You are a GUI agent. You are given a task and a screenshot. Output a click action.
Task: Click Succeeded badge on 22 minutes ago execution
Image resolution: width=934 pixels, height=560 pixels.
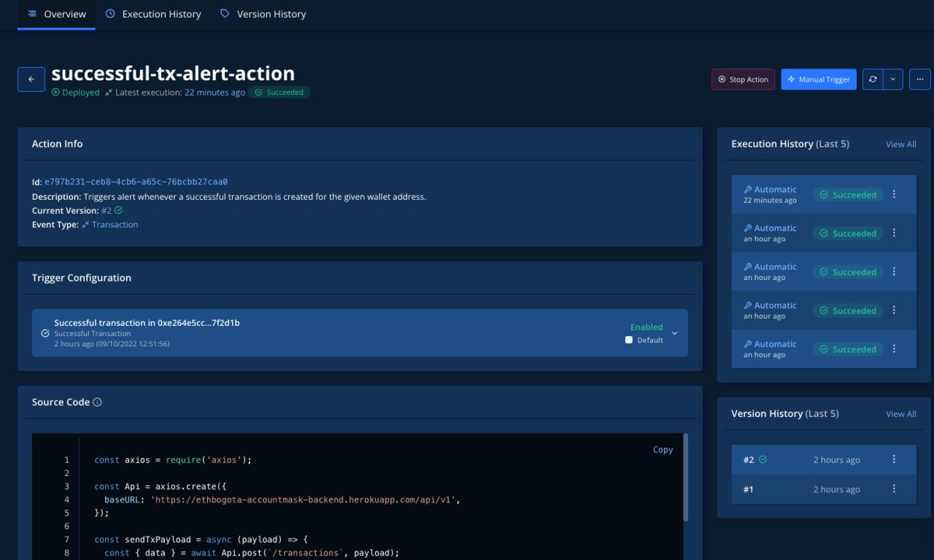[848, 195]
